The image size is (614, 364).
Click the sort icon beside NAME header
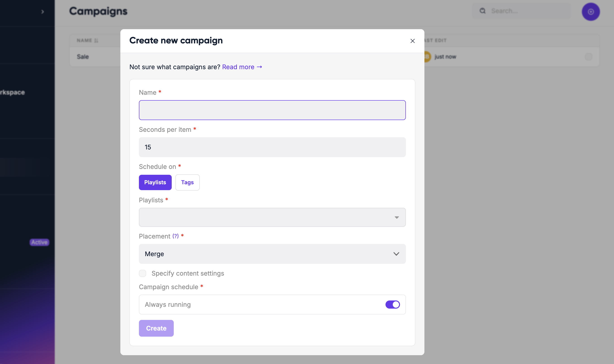coord(96,40)
